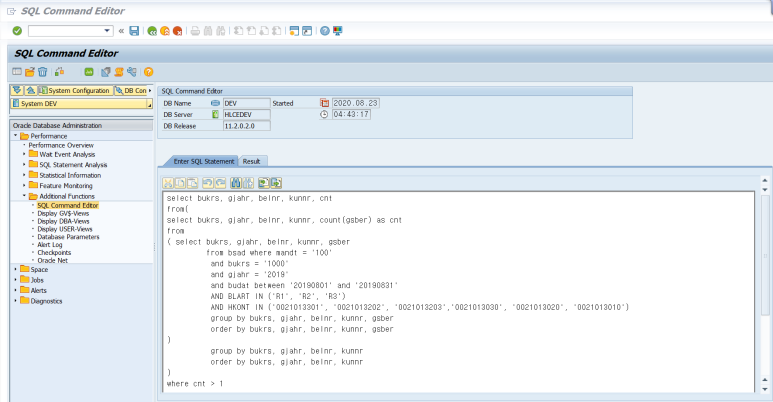Select the Enter SQL Statement tab
This screenshot has width=773, height=402.
(x=204, y=161)
